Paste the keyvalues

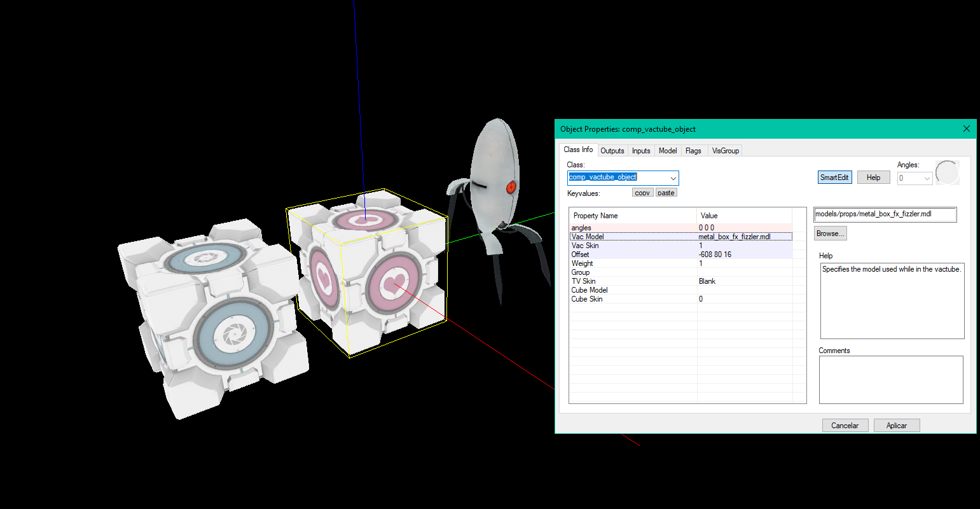[x=666, y=193]
